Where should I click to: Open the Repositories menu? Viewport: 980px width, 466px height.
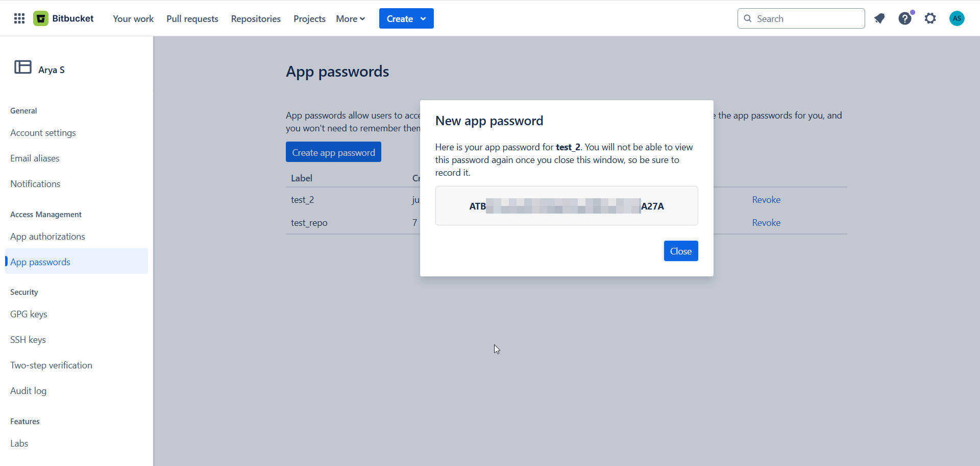tap(256, 18)
